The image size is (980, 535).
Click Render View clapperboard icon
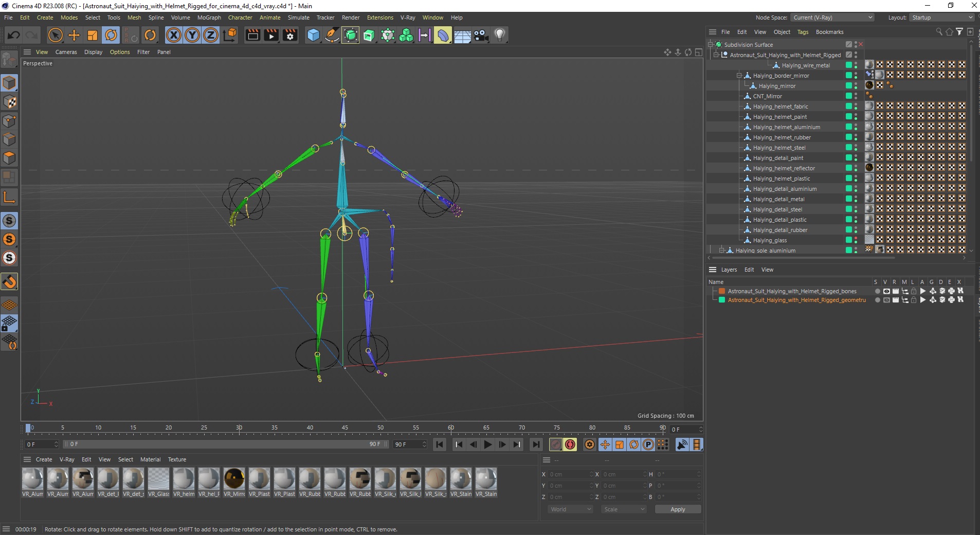tap(252, 35)
